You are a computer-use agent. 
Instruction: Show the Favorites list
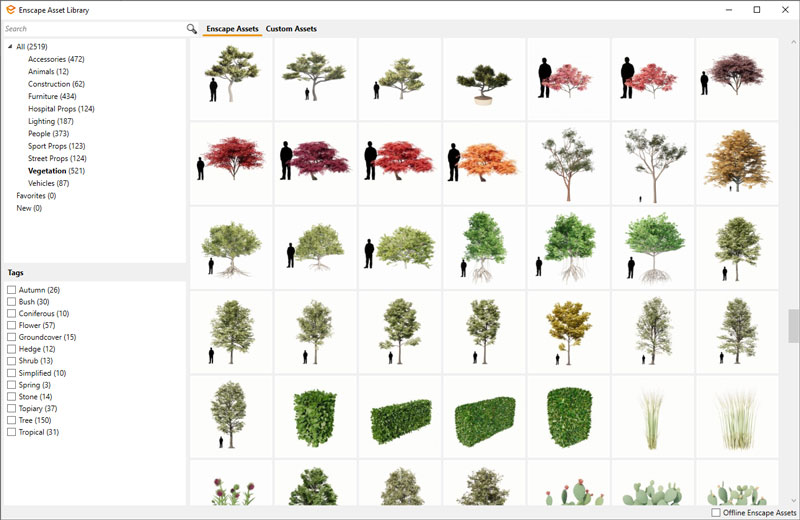pyautogui.click(x=36, y=196)
